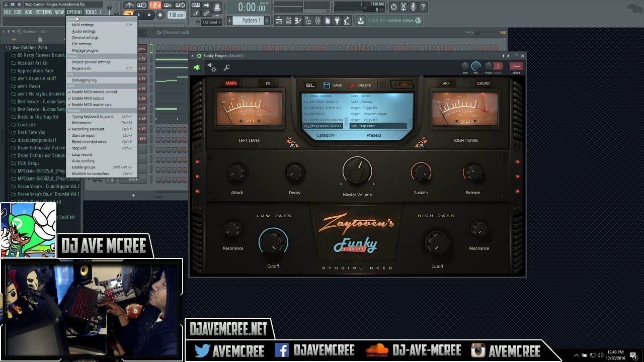Viewport: 644px width, 362px height.
Task: Open the plugin wrench settings icon
Action: (226, 68)
